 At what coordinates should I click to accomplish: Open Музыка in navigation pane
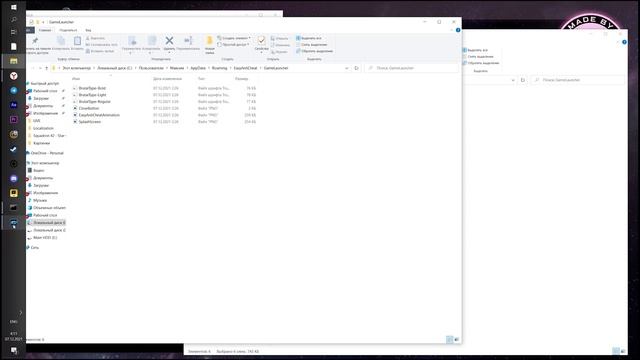point(40,200)
